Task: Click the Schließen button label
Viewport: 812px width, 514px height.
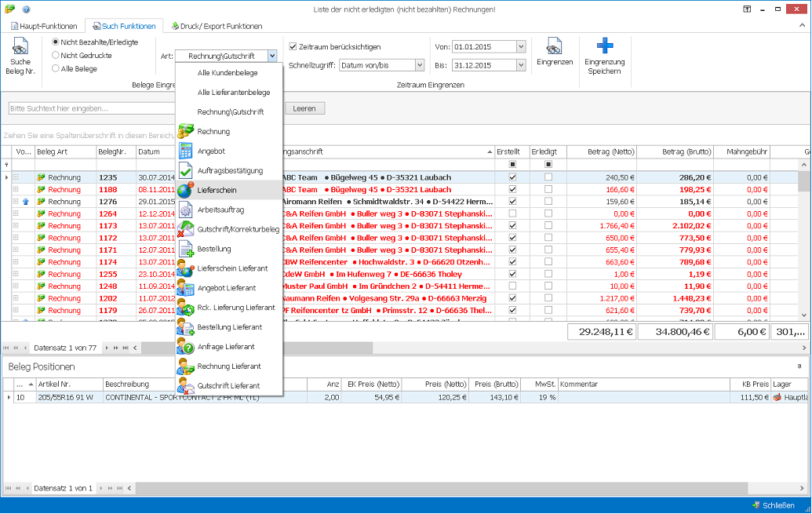Action: (778, 505)
